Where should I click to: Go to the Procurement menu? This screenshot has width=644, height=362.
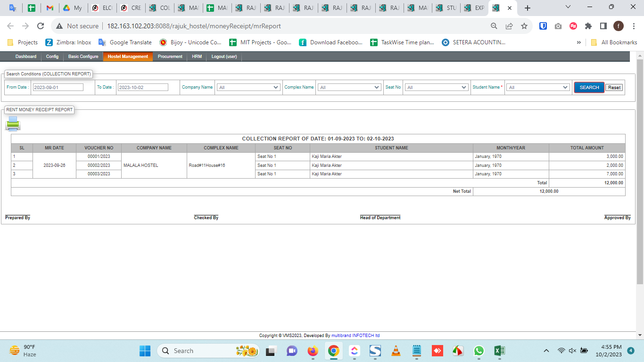(170, 57)
